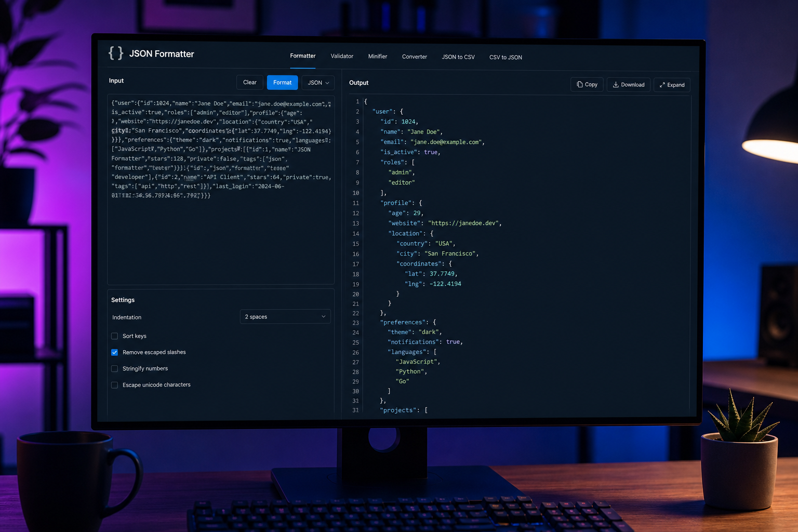Click the "email" line in output
Viewport: 798px width, 532px height.
[432, 142]
